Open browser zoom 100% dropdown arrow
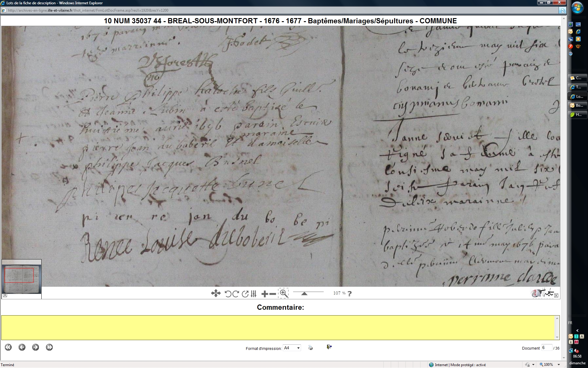Image resolution: width=588 pixels, height=368 pixels. tap(559, 365)
